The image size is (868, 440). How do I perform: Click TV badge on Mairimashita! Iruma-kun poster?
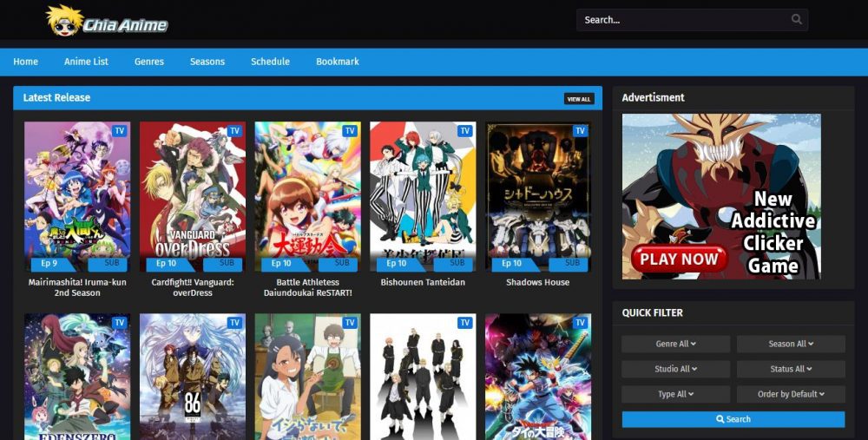120,131
